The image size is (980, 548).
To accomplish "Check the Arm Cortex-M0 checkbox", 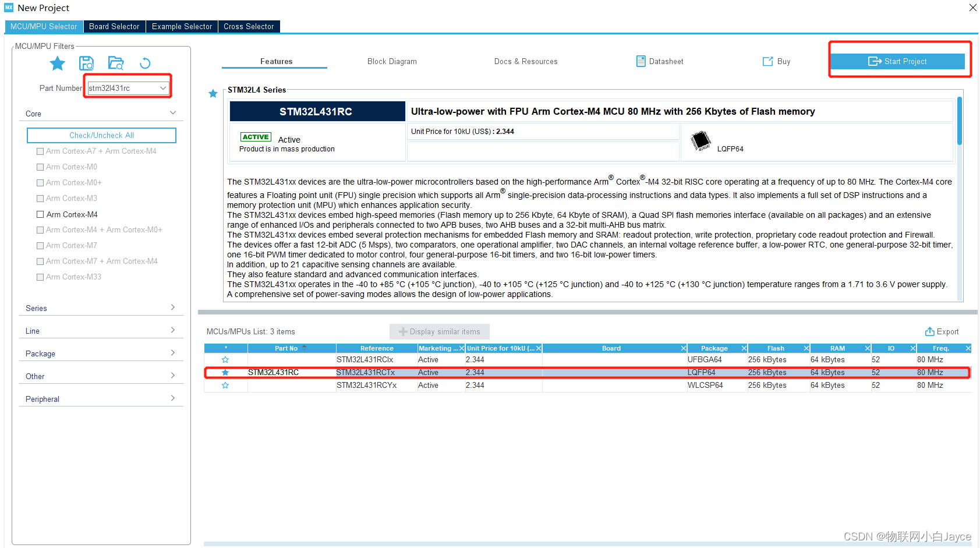I will pos(40,167).
